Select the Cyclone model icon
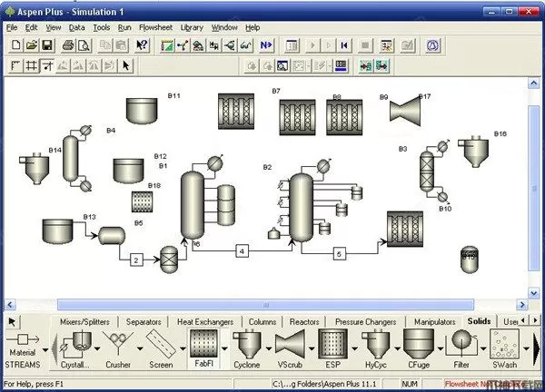The image size is (545, 392). 246,346
